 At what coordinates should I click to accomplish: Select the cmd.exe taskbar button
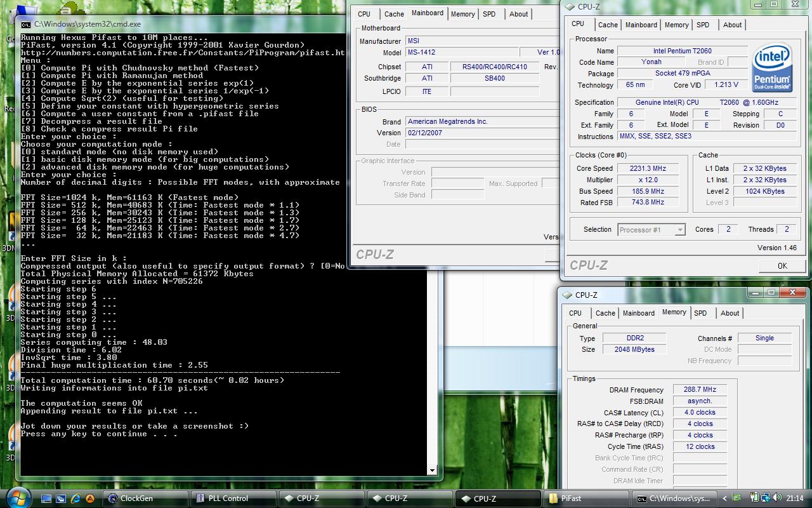pos(674,498)
